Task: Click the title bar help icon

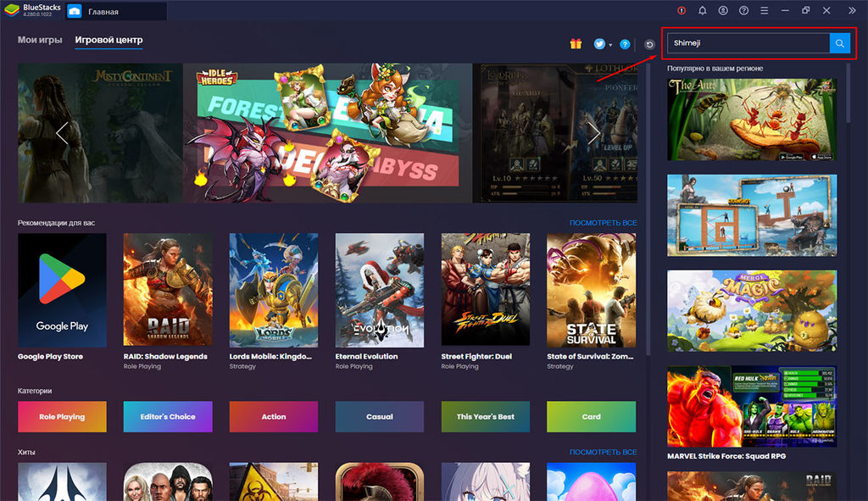Action: (x=743, y=10)
